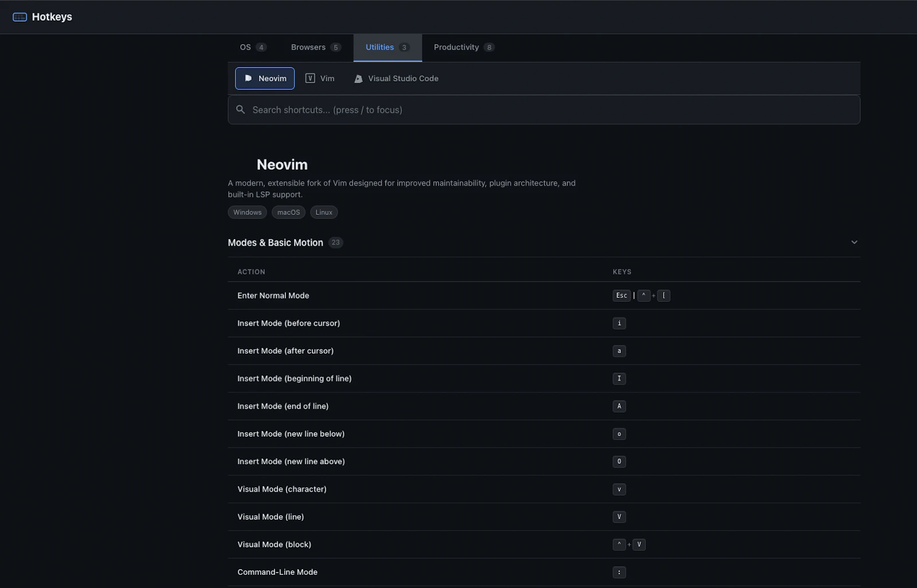Click the Windows platform tag

click(x=248, y=213)
